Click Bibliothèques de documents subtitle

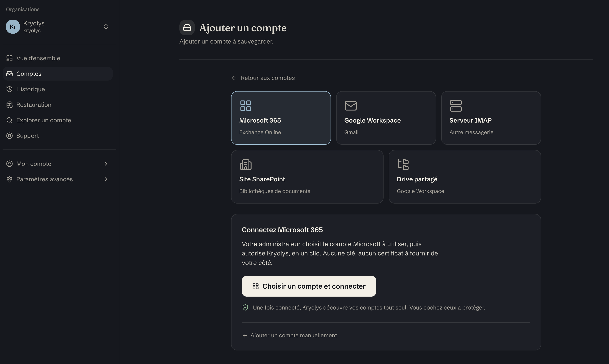(275, 191)
